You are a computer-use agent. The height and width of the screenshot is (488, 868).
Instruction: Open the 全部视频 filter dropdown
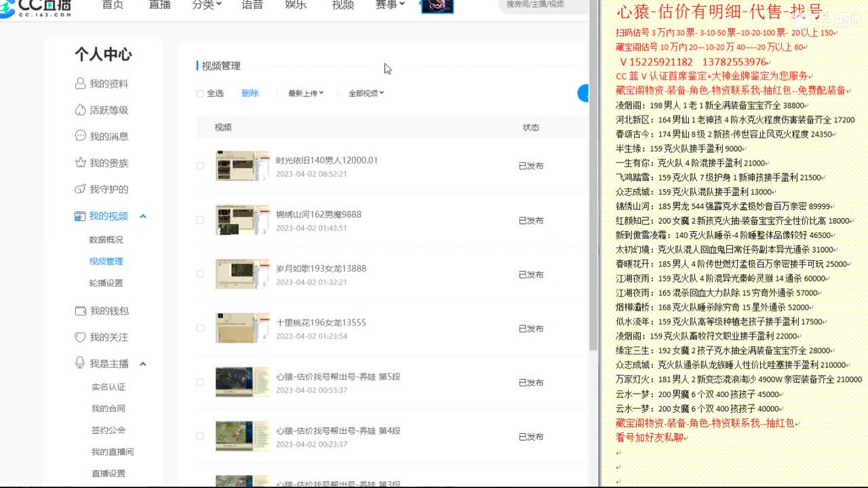366,94
